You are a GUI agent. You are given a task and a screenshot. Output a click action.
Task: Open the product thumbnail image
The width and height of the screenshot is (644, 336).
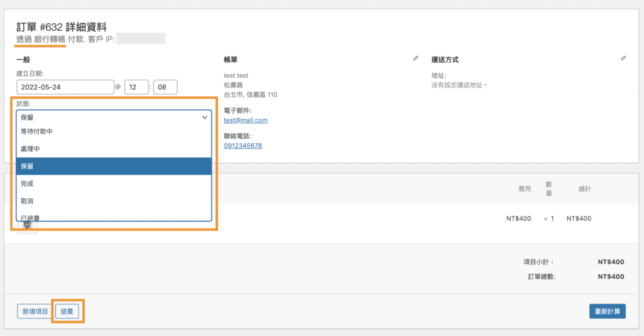point(28,225)
